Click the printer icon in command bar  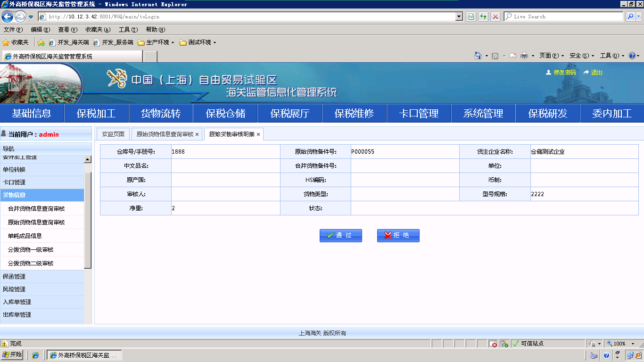point(524,56)
